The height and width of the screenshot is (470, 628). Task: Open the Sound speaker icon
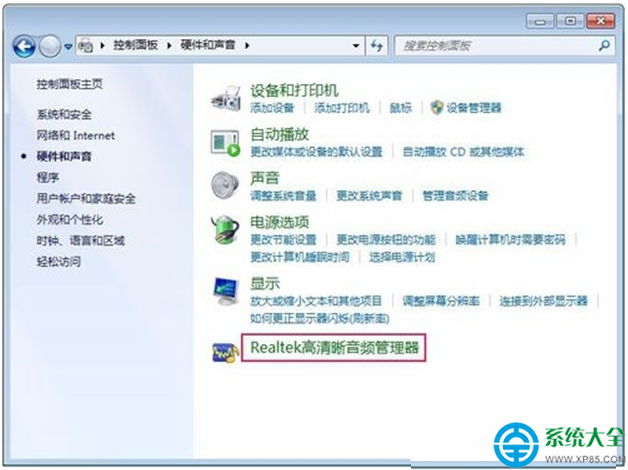click(225, 185)
